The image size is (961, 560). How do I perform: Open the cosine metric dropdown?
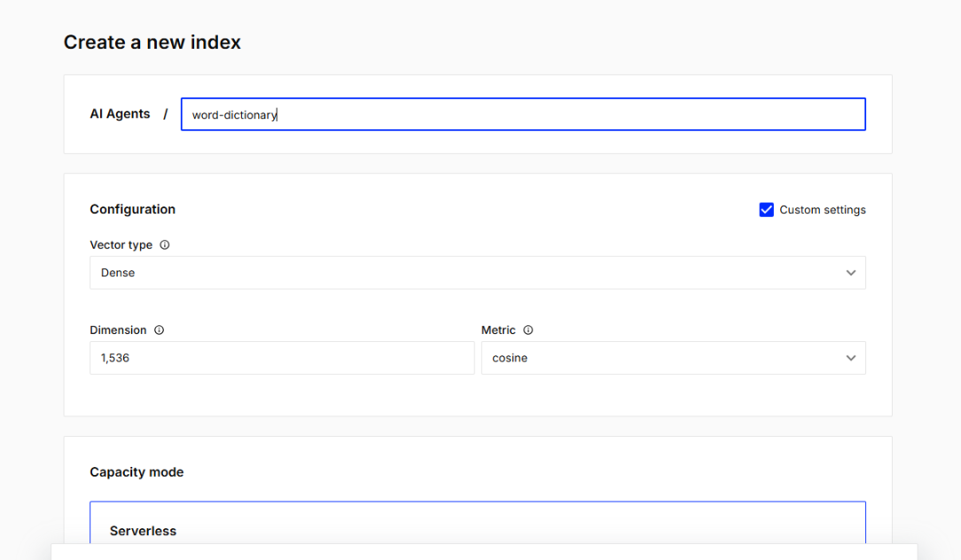coord(672,358)
